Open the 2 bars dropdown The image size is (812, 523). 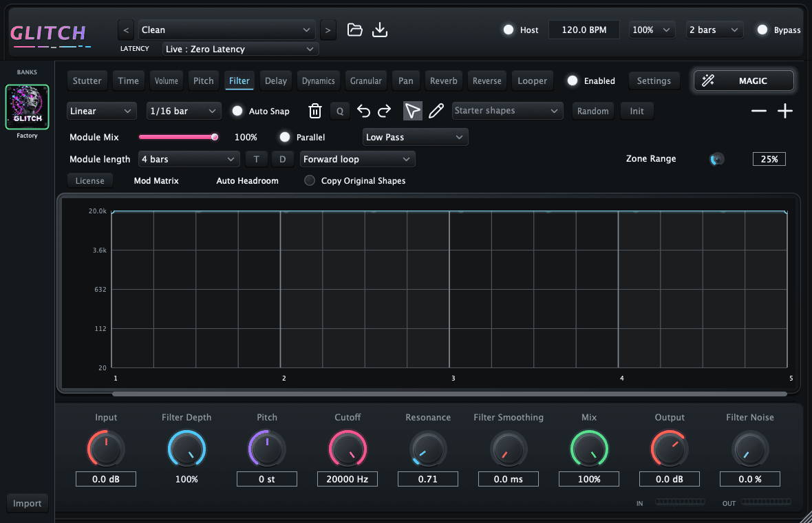pos(714,30)
